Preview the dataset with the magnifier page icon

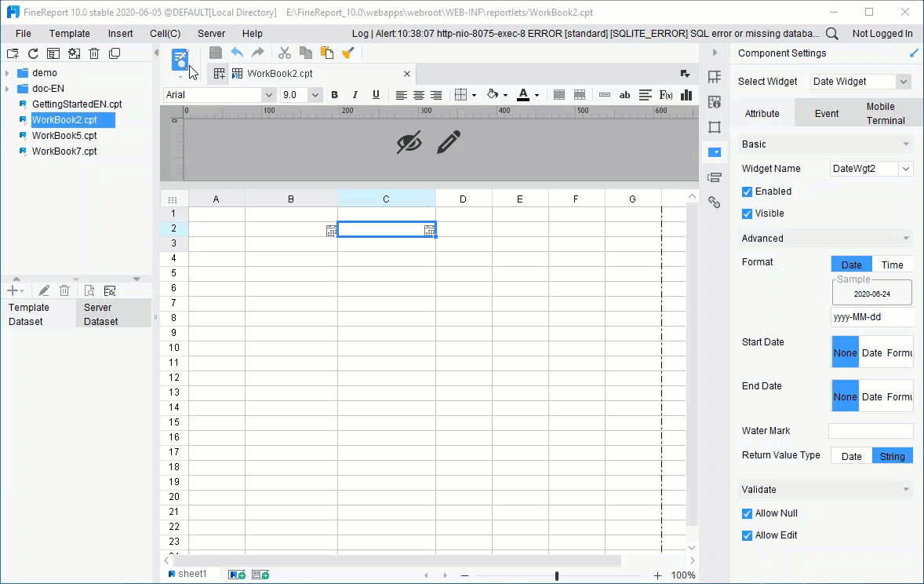(x=89, y=290)
